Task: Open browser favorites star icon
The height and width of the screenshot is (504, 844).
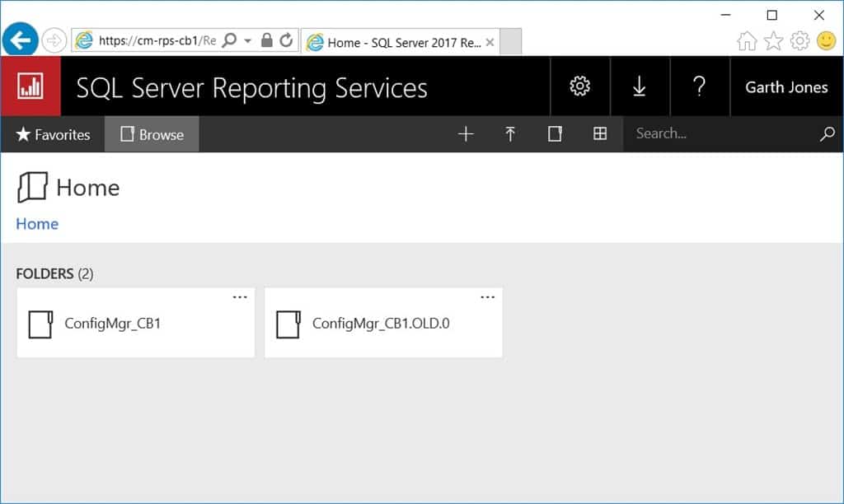Action: (773, 41)
